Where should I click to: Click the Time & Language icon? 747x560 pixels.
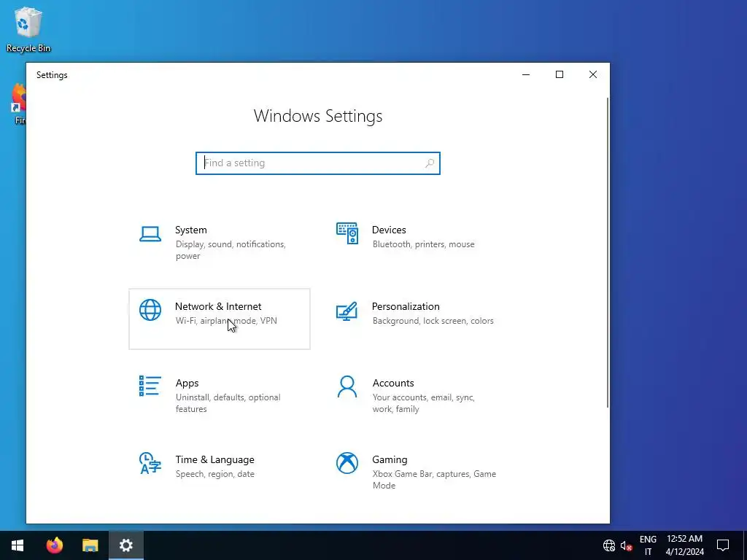[150, 463]
